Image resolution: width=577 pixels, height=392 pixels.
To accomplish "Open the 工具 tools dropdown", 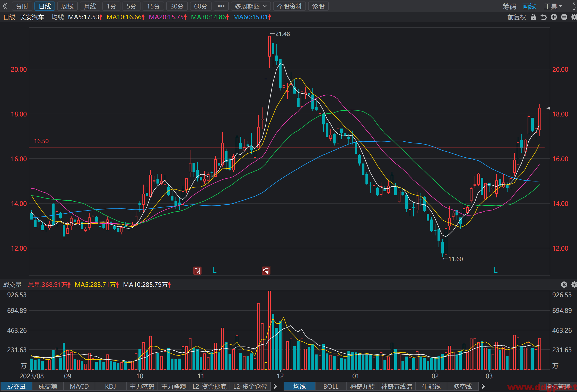I will click(x=553, y=6).
